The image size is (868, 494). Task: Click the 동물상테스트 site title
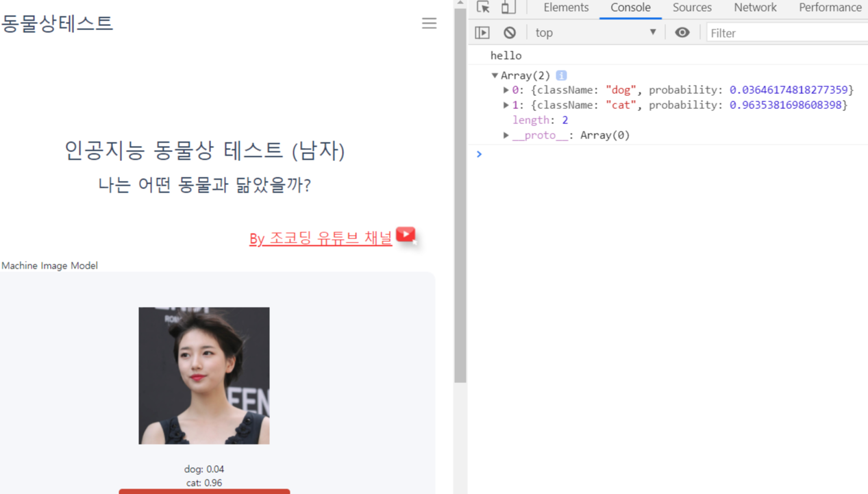tap(57, 23)
